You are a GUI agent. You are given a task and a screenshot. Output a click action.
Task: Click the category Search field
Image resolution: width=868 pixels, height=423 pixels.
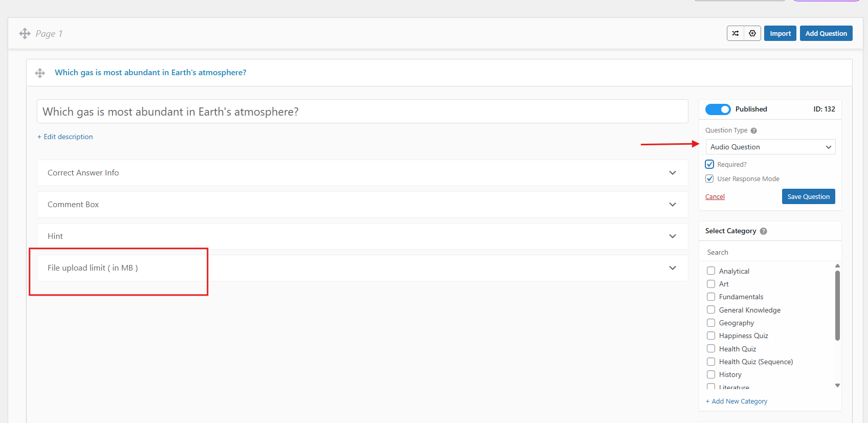(770, 252)
